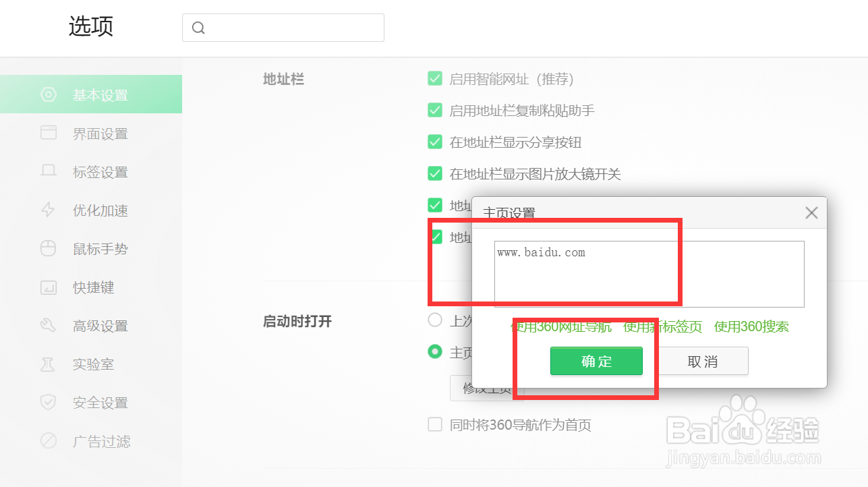Image resolution: width=868 pixels, height=487 pixels.
Task: Open 鼠标手势 in the sidebar
Action: point(91,249)
